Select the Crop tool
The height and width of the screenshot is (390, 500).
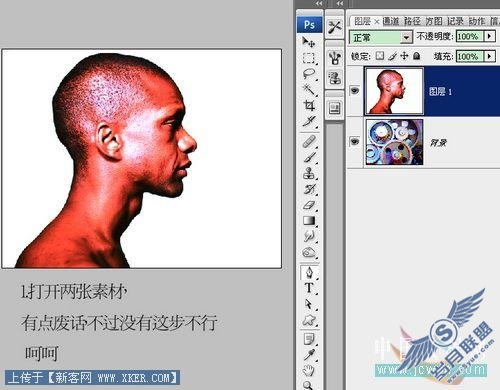[309, 105]
